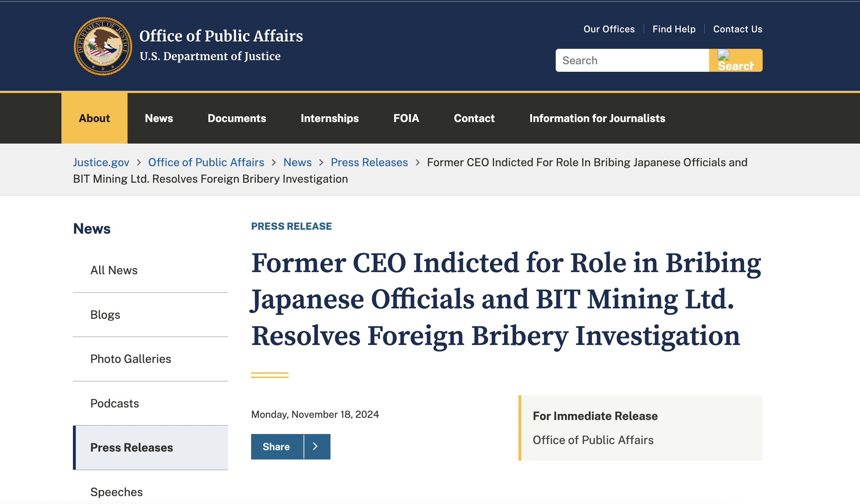Follow the Our Offices link

[609, 29]
